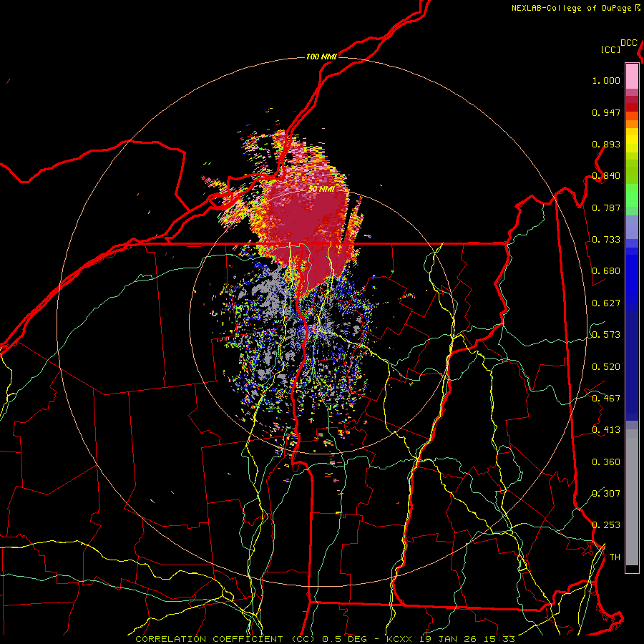This screenshot has height=644, width=644.
Task: Click the 0.307 scale value
Action: click(x=606, y=493)
